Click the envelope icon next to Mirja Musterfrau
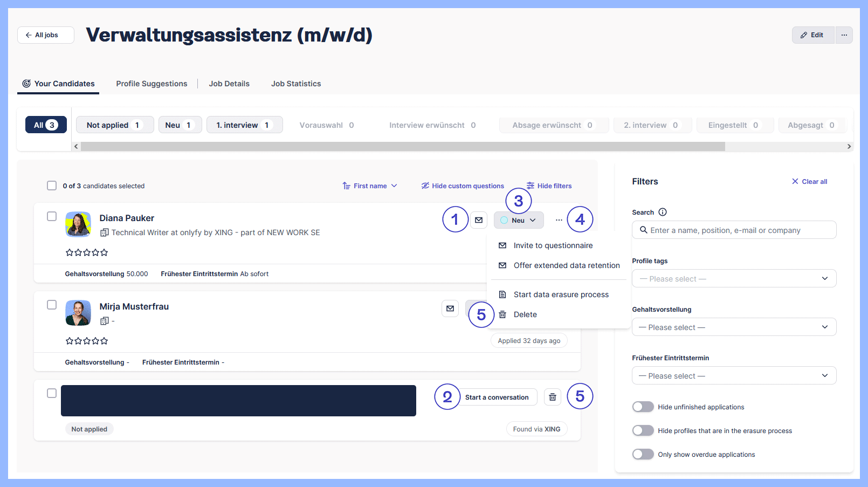The height and width of the screenshot is (487, 868). click(x=450, y=308)
